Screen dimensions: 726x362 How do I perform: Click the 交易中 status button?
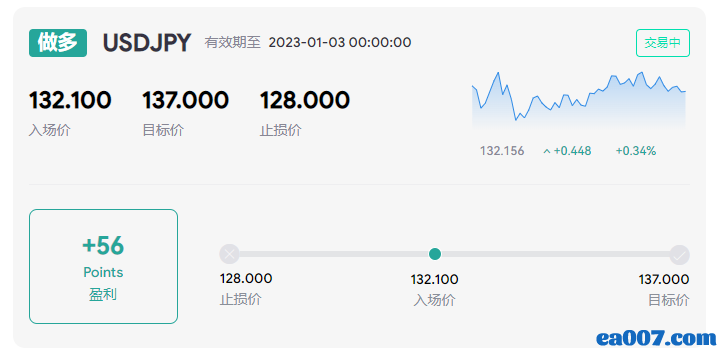(x=663, y=43)
